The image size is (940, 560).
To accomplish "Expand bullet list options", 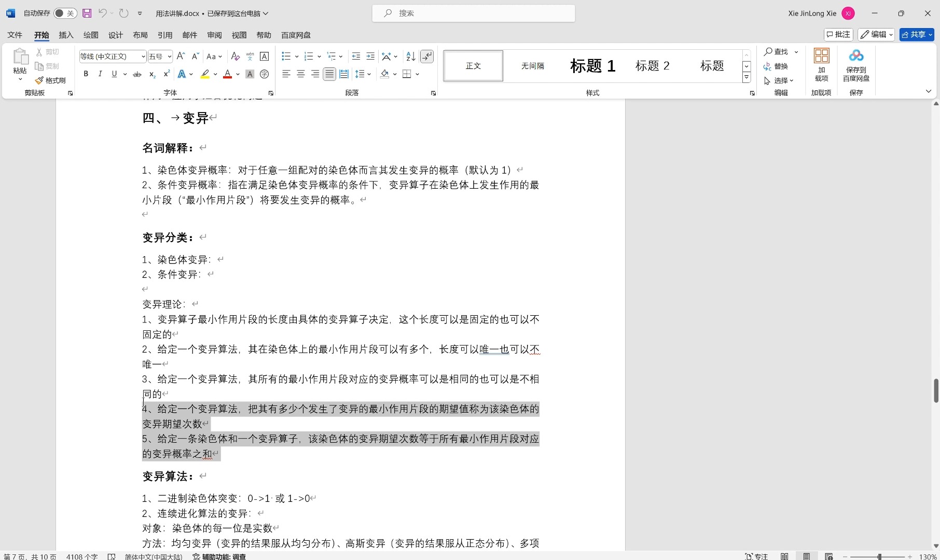I will [296, 56].
